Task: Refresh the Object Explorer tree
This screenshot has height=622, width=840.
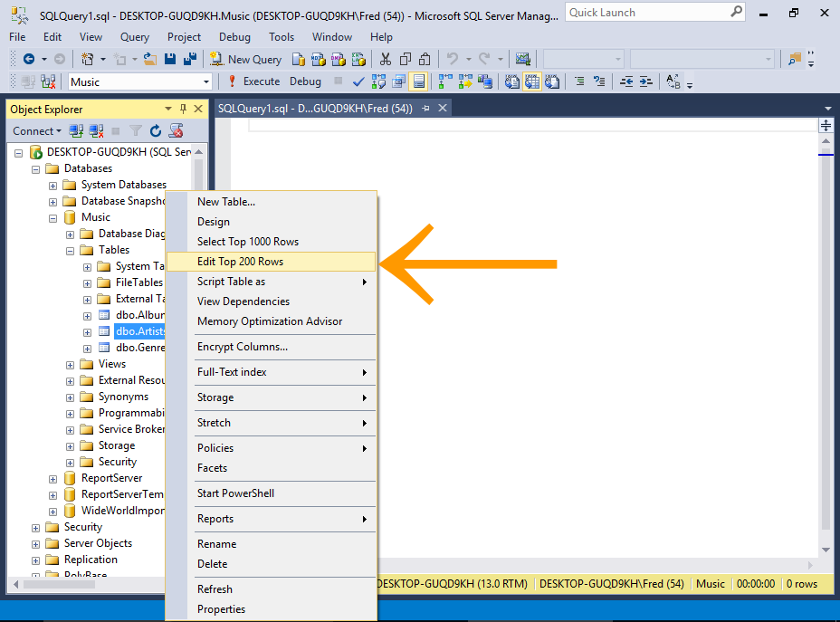Action: [156, 130]
